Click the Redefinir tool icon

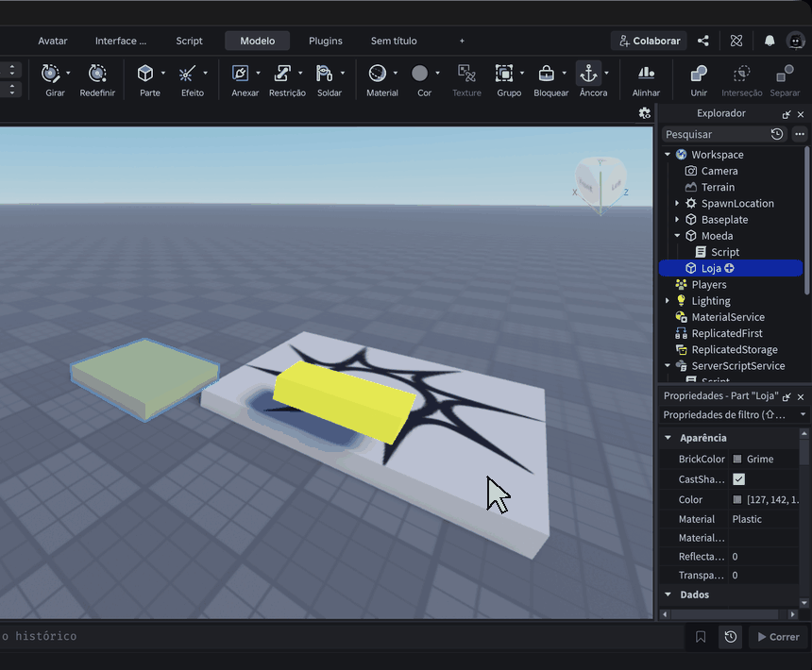pyautogui.click(x=97, y=74)
